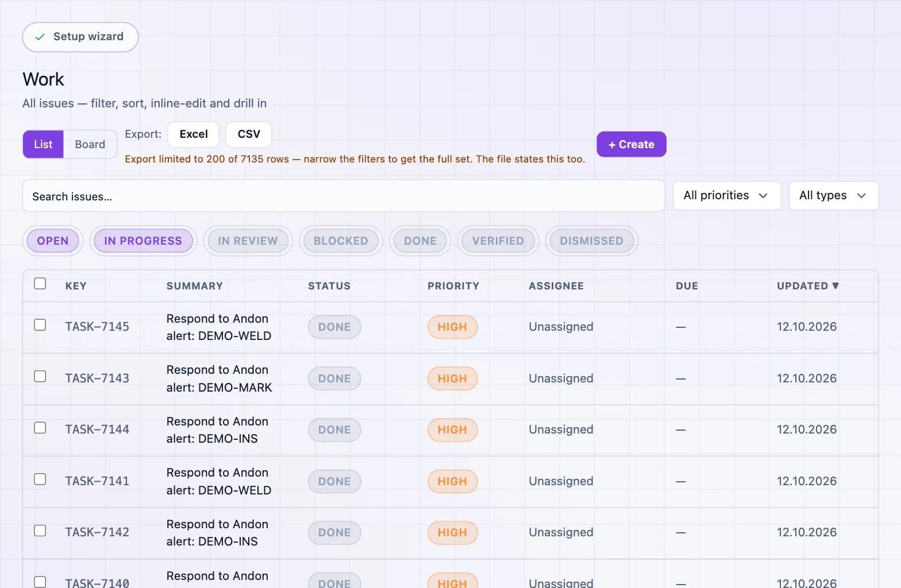This screenshot has width=901, height=588.
Task: Sort by the STATUS column header
Action: (329, 286)
